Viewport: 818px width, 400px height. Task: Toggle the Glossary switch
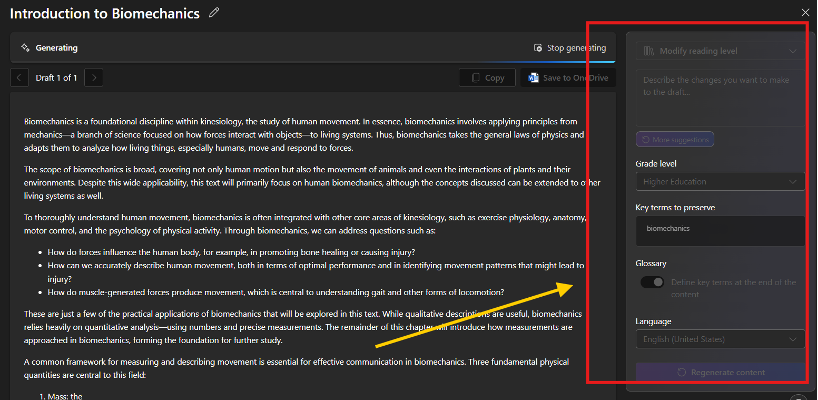tap(653, 282)
